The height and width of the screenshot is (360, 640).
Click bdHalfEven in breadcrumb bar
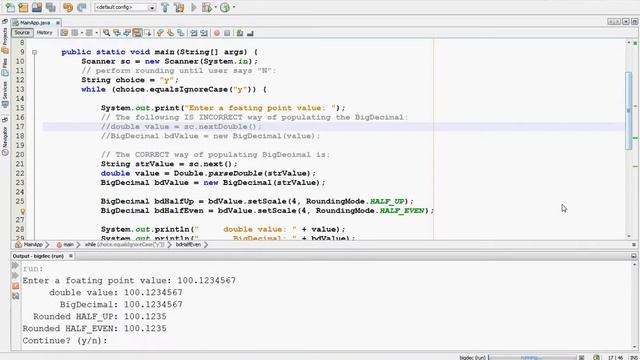point(188,244)
